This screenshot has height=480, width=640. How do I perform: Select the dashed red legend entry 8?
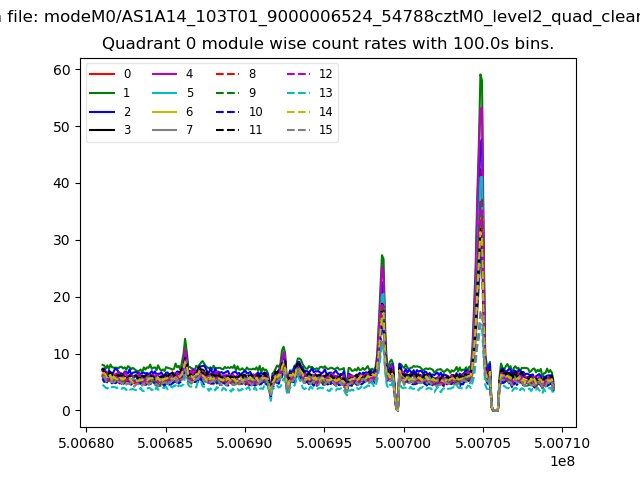pos(228,74)
